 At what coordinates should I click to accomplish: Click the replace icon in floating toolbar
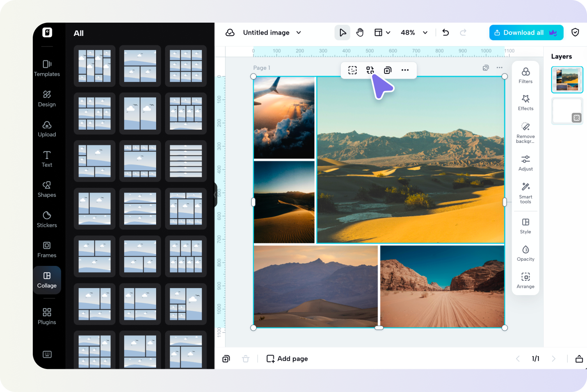coord(370,70)
